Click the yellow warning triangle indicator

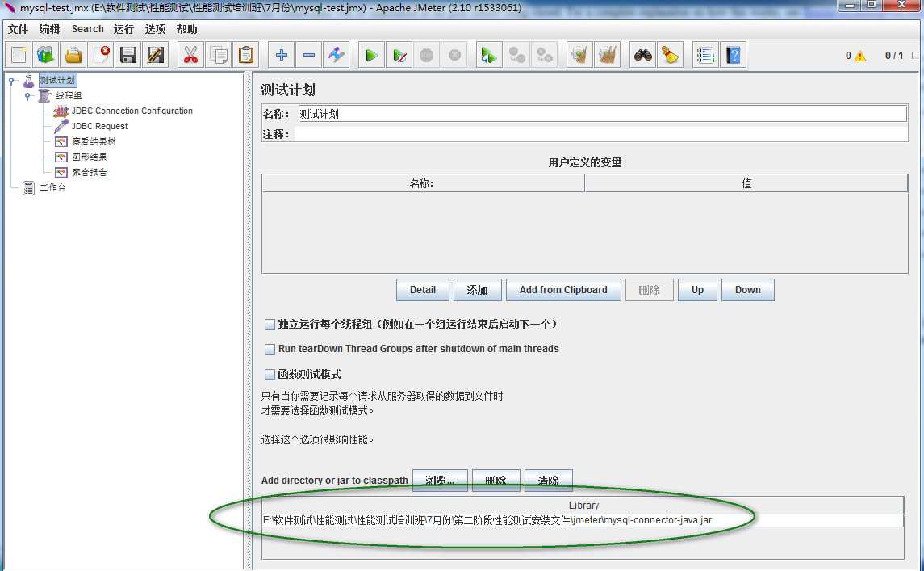pos(860,56)
